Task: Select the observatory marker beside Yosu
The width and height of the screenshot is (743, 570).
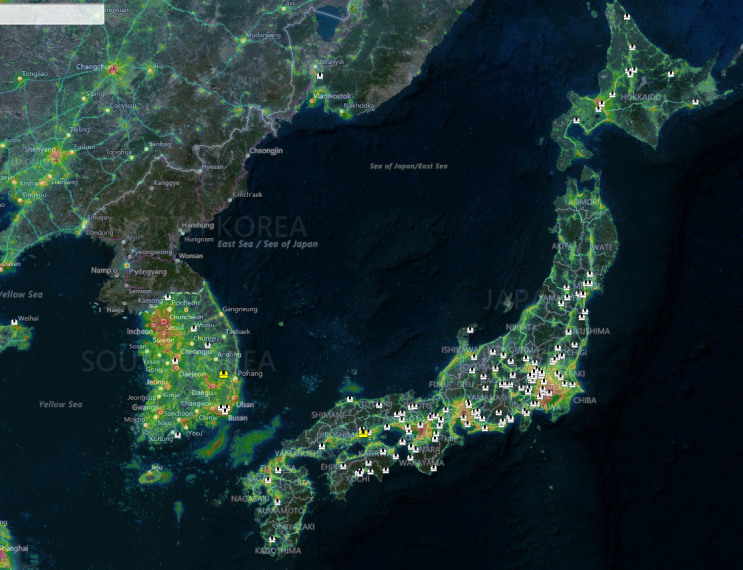Action: [x=178, y=434]
